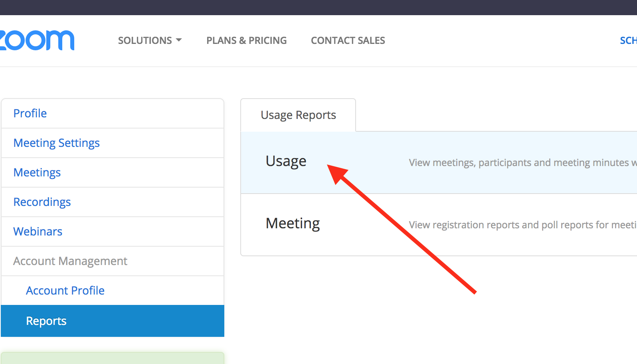Expand the Solutions dropdown menu
637x364 pixels.
tap(150, 40)
